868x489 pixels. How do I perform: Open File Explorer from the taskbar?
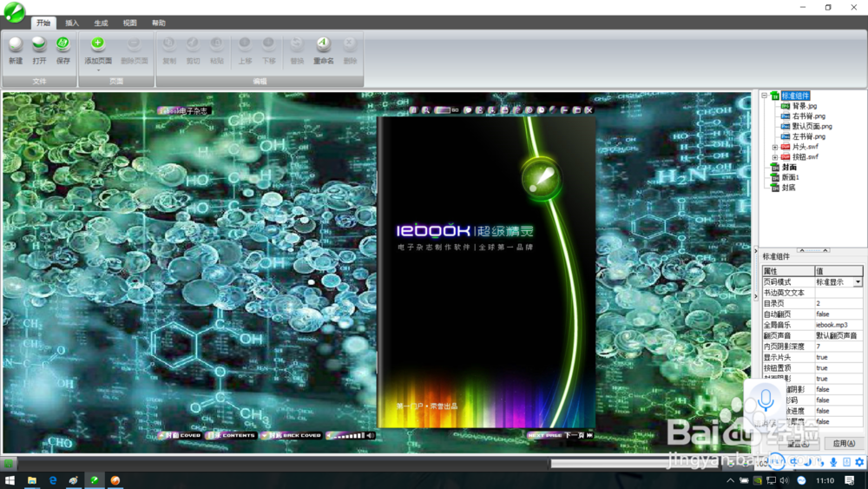[x=31, y=480]
